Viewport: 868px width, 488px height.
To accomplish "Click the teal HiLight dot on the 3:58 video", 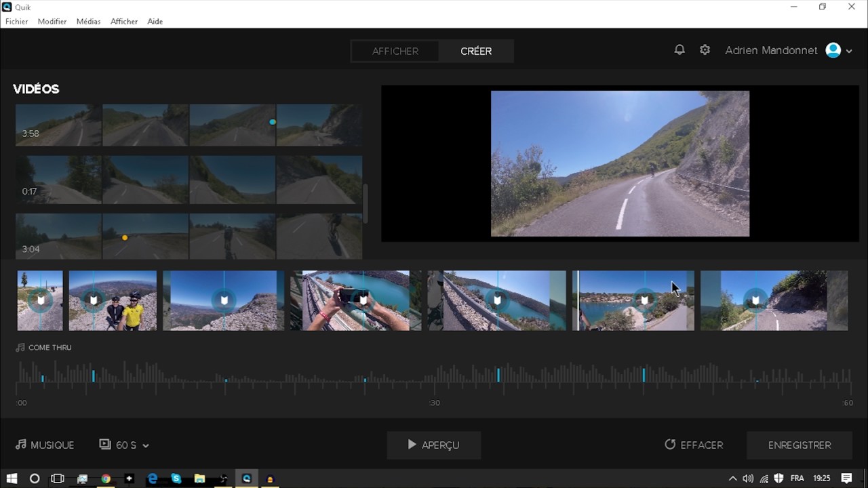I will [273, 122].
